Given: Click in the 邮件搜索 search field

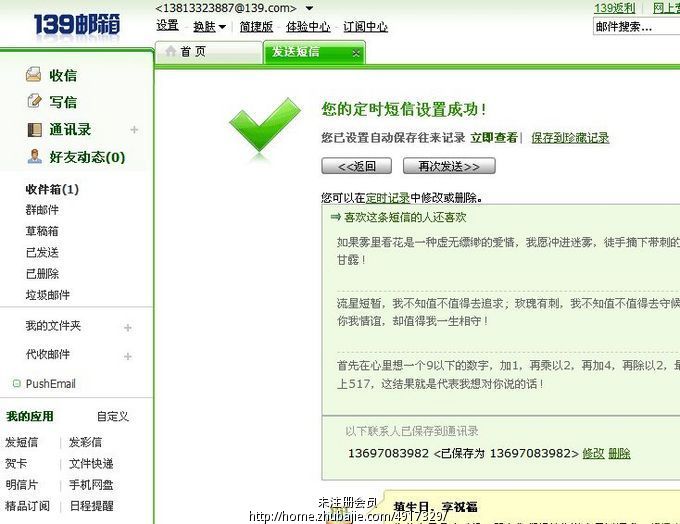Looking at the screenshot, I should point(636,27).
